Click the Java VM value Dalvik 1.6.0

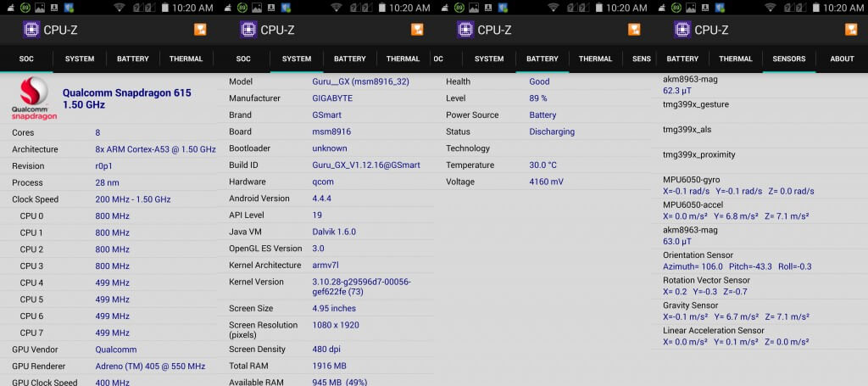pos(334,232)
